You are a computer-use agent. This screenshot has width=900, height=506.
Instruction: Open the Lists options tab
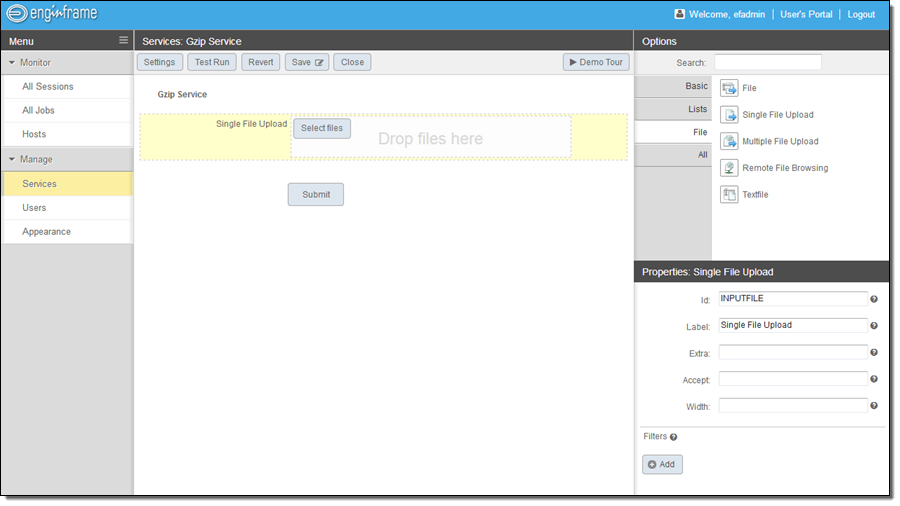point(673,109)
